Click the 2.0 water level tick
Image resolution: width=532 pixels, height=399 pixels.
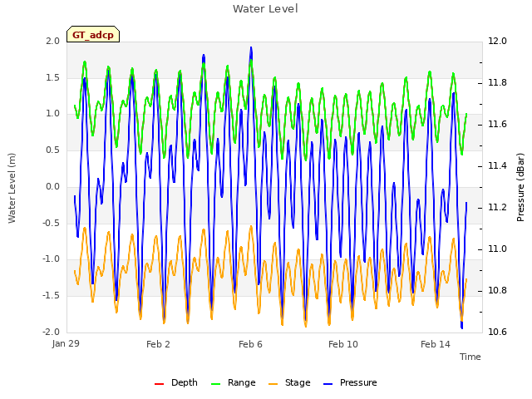[53, 41]
